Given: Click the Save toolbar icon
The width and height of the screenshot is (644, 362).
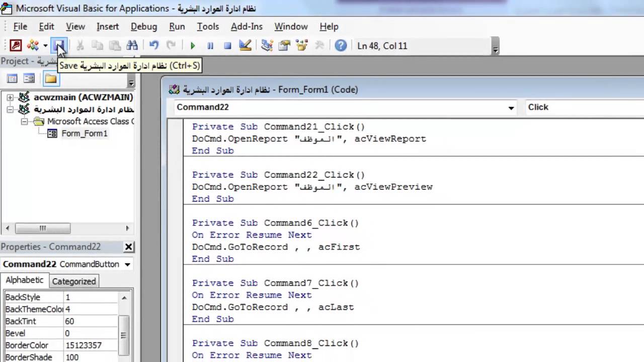Looking at the screenshot, I should (59, 46).
